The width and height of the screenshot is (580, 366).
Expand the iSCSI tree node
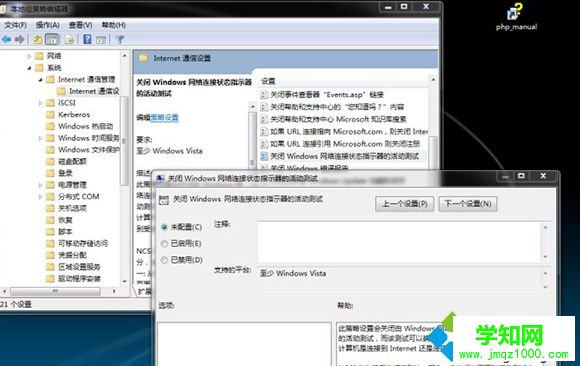40,103
